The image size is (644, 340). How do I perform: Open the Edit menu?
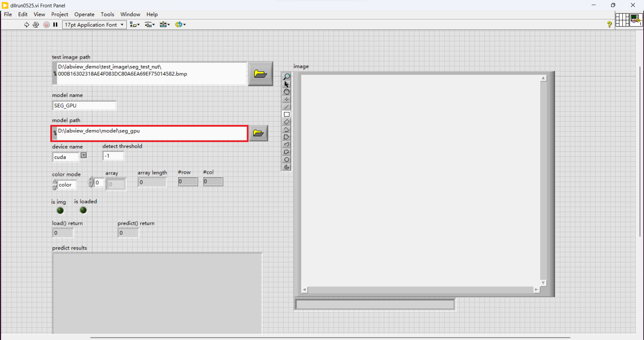[23, 14]
